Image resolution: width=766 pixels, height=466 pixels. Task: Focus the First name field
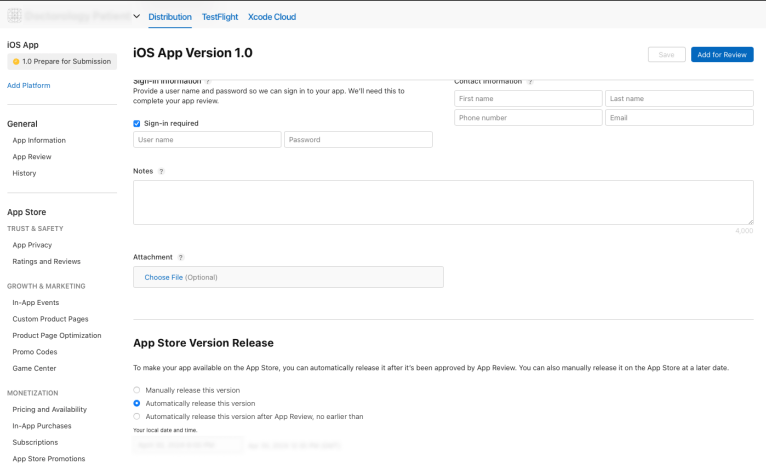coord(528,99)
